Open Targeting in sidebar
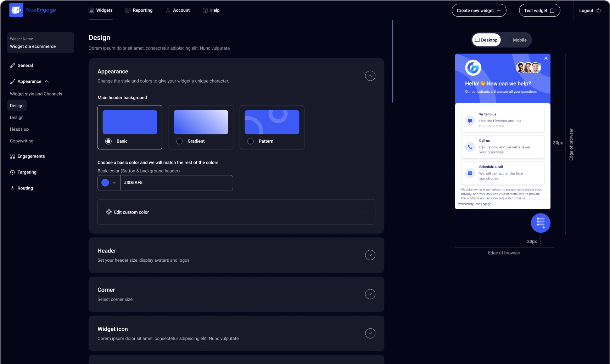 pos(23,172)
